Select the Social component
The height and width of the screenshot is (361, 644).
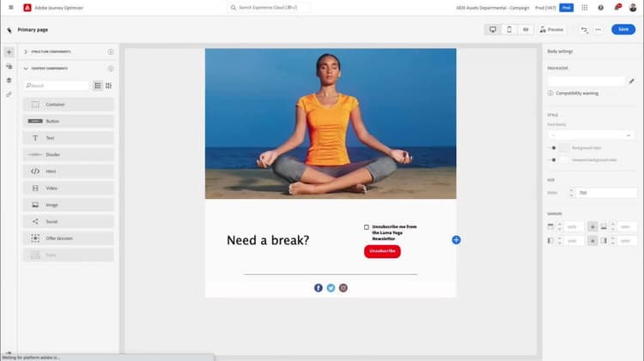point(68,221)
